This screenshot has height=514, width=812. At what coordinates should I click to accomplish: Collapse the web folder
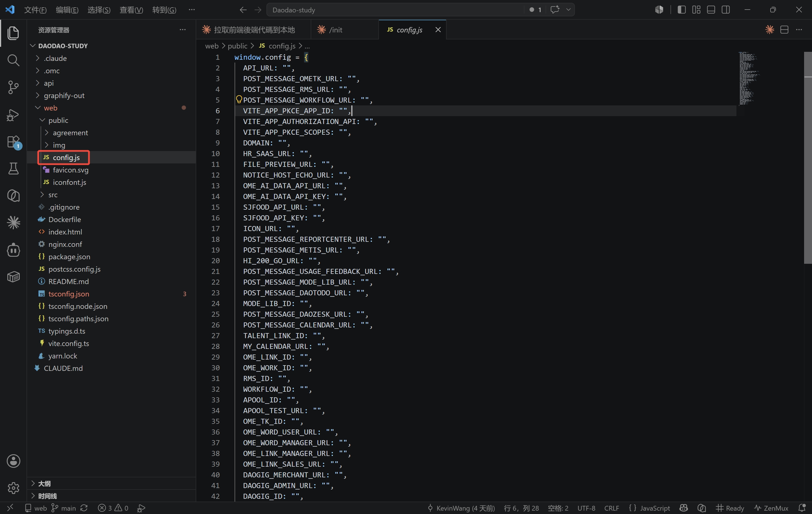point(111,108)
